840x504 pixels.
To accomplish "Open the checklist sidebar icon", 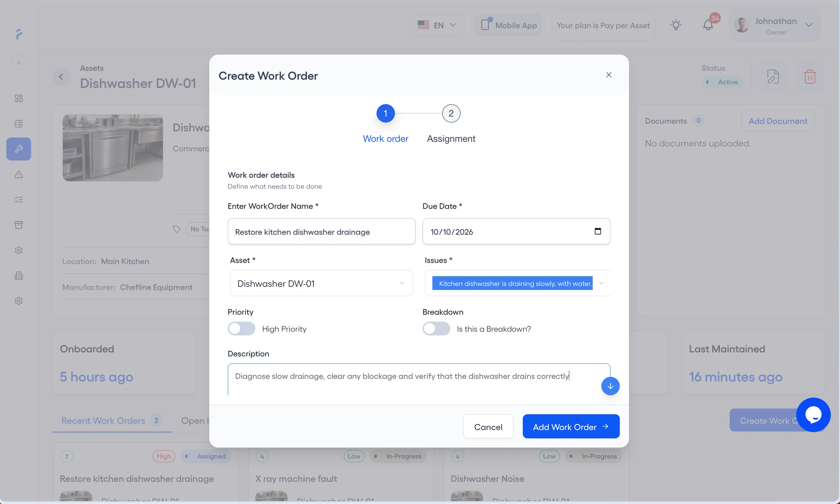I will pos(19,200).
